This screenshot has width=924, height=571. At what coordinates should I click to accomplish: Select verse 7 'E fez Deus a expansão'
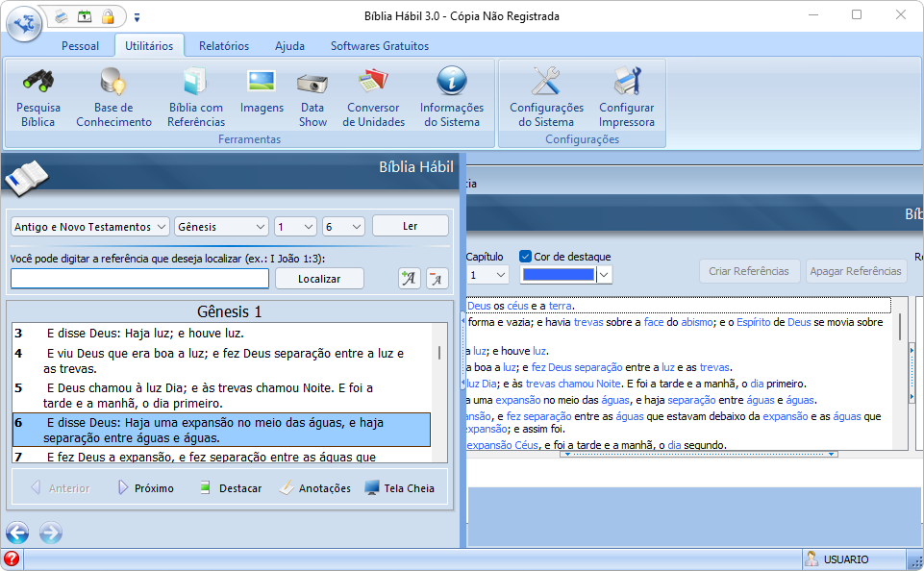coord(221,456)
